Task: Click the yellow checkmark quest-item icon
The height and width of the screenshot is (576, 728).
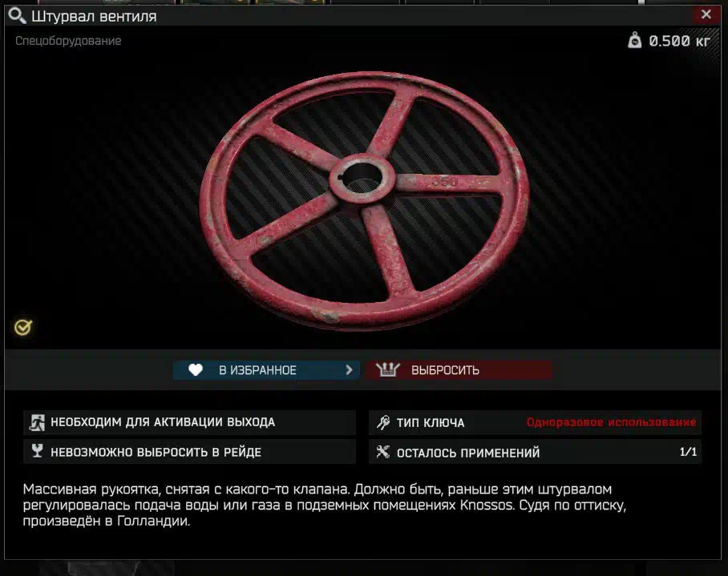Action: click(x=22, y=328)
